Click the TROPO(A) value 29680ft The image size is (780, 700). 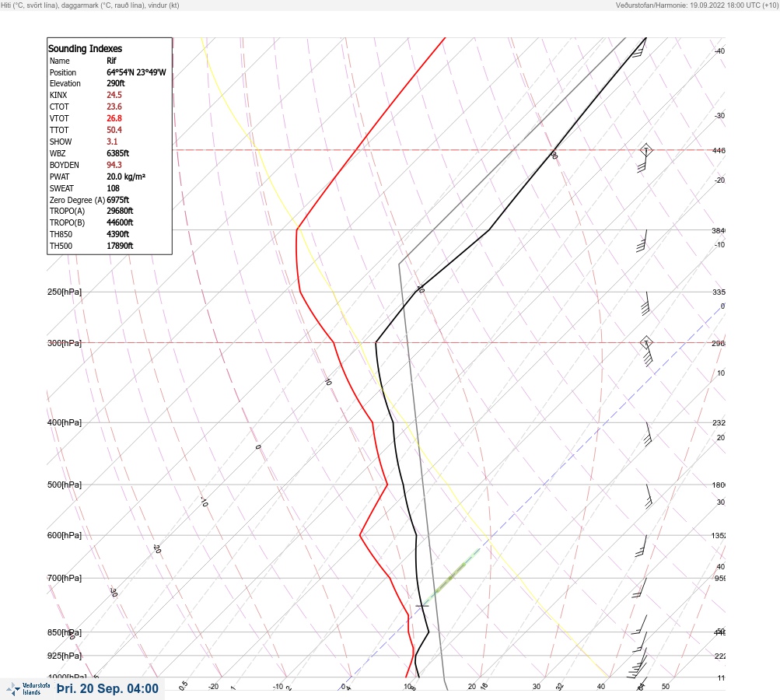pos(120,211)
